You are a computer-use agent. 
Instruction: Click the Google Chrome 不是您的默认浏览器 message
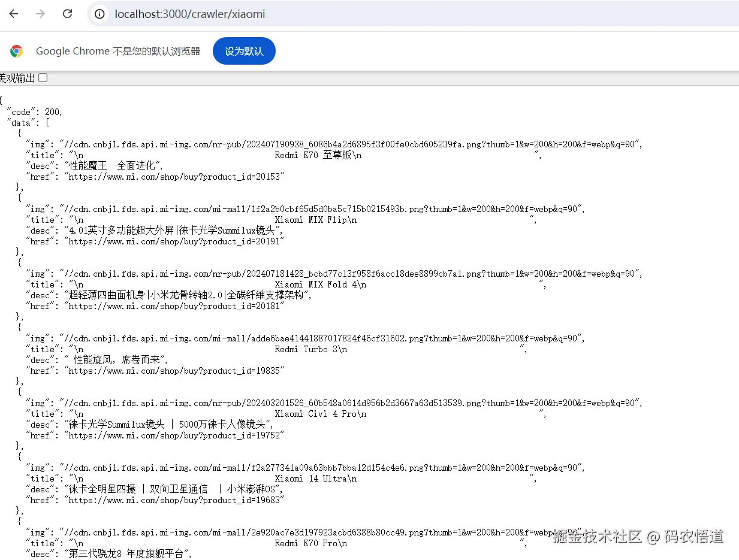pos(118,51)
